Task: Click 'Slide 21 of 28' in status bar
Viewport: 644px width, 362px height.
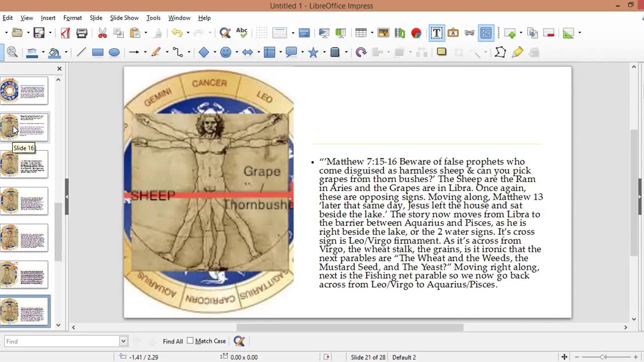Action: [368, 357]
